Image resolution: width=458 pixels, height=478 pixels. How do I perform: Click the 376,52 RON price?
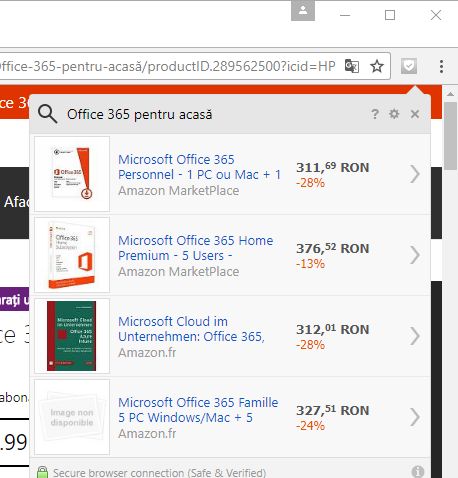(x=333, y=248)
